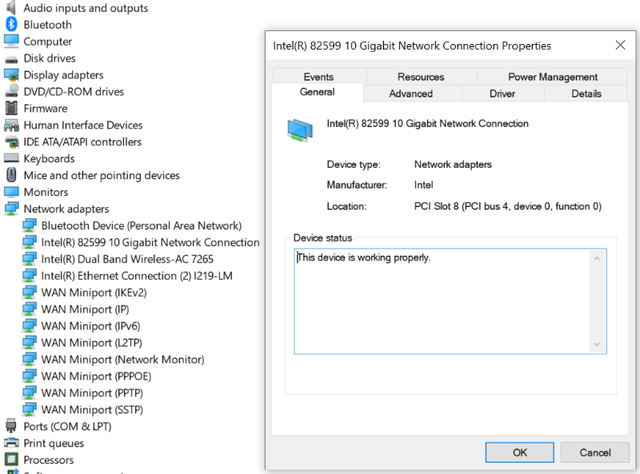Screen dimensions: 640x474
Task: Click the Mice and other pointing devices icon
Action: click(11, 175)
